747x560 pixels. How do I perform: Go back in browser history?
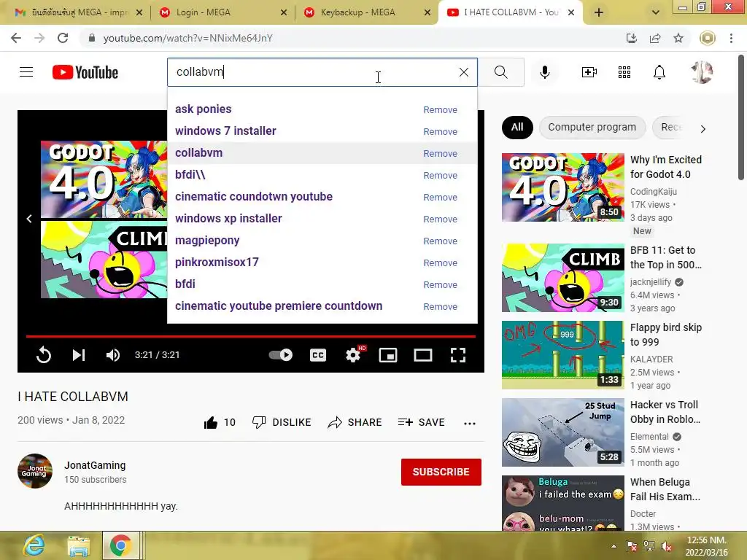pyautogui.click(x=16, y=38)
